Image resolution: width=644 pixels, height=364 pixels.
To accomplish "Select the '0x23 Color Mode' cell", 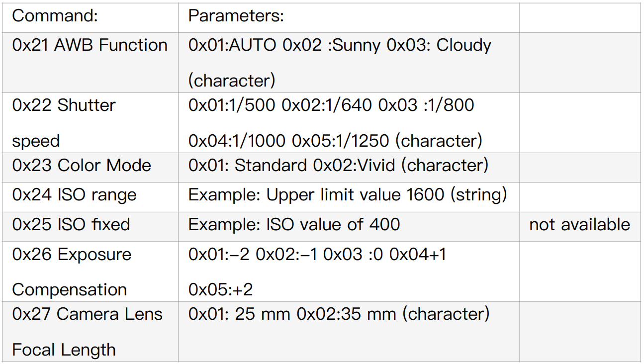I will [x=82, y=166].
